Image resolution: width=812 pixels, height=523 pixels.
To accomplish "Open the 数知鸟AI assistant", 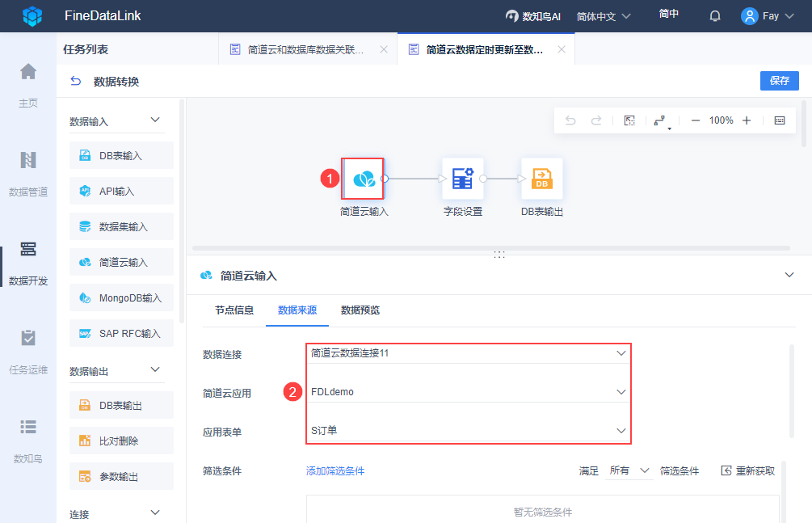I will (533, 17).
